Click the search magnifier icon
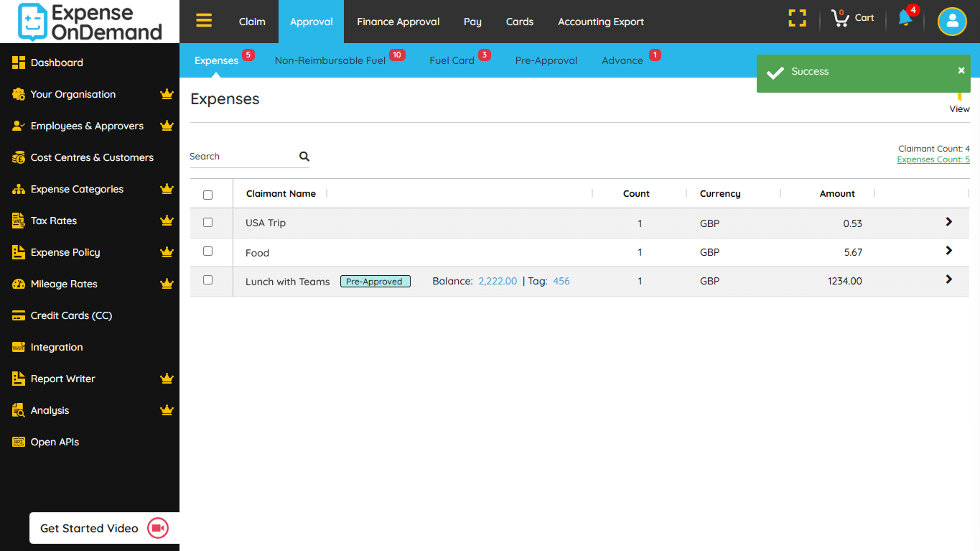The image size is (980, 551). tap(304, 156)
